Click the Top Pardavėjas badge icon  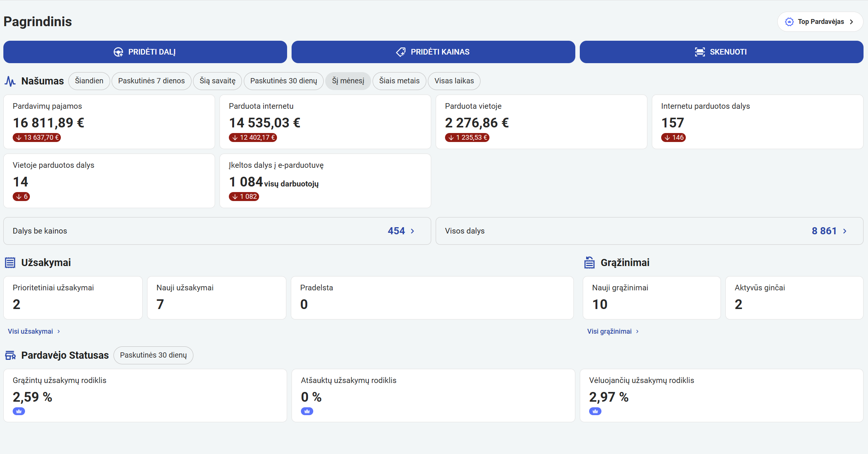pos(789,22)
